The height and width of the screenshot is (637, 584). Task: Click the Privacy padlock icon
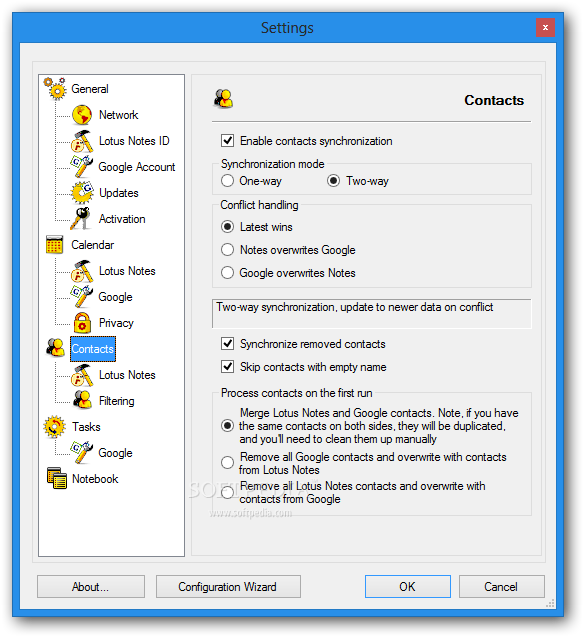coord(82,323)
